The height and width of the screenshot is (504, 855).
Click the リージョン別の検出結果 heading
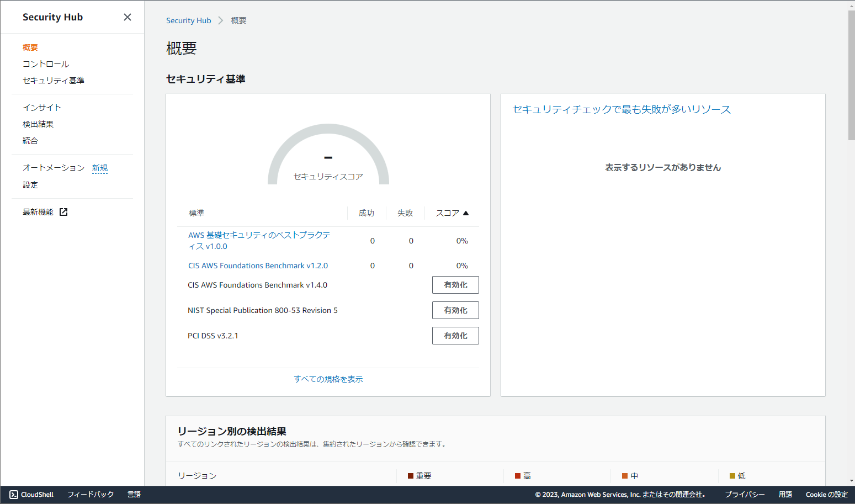tap(232, 431)
